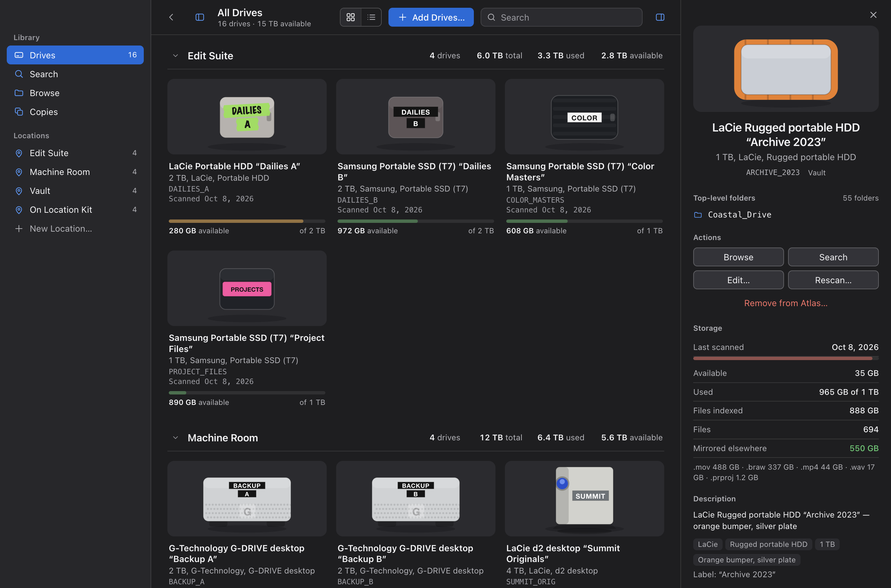The image size is (891, 588).
Task: Click the plus icon for New Location
Action: (x=19, y=228)
